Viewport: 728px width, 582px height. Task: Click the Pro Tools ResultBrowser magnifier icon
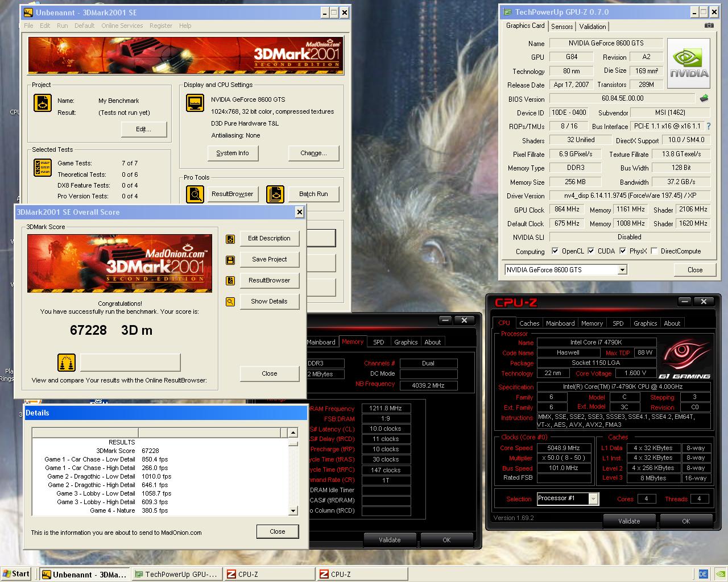tap(195, 194)
